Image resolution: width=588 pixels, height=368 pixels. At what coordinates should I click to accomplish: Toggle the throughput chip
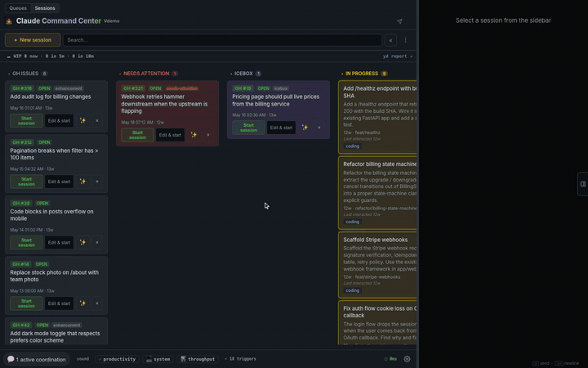click(x=198, y=359)
